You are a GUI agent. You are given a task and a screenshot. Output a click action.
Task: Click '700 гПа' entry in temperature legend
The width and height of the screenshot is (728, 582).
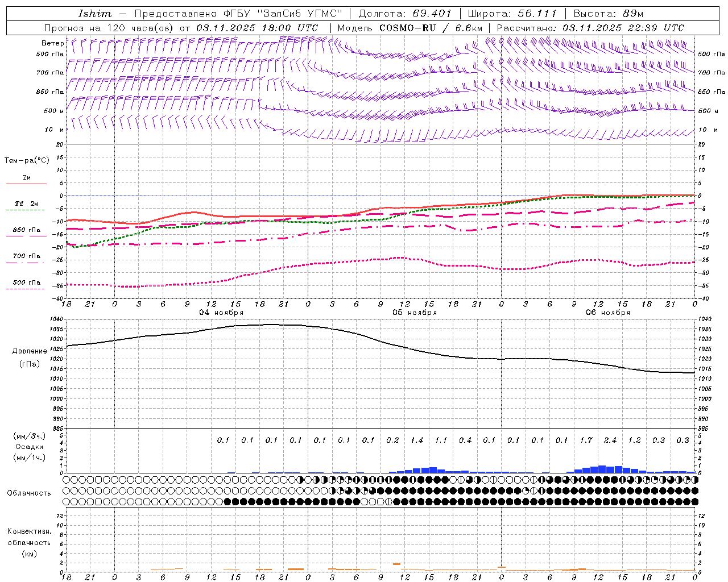coord(27,256)
